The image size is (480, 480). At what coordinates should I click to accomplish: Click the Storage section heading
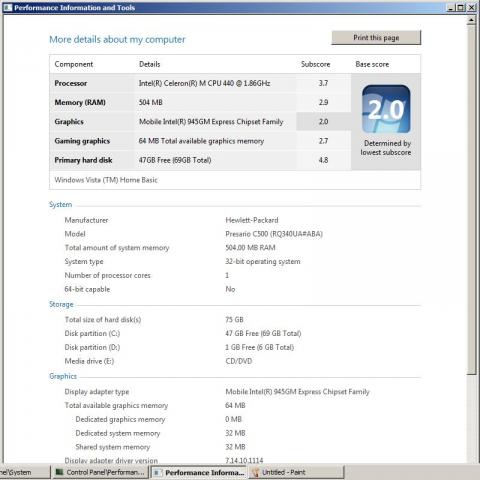[61, 304]
